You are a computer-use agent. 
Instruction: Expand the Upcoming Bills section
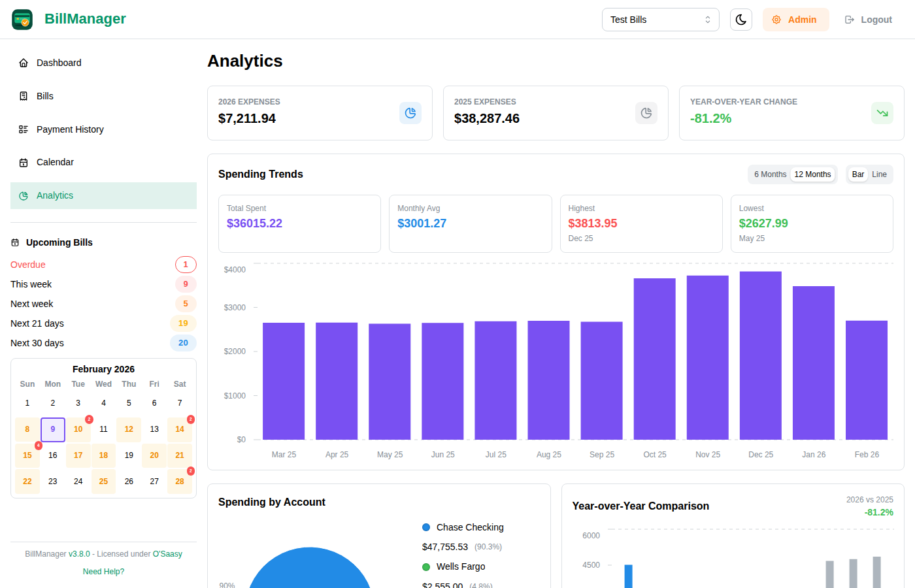(x=58, y=242)
